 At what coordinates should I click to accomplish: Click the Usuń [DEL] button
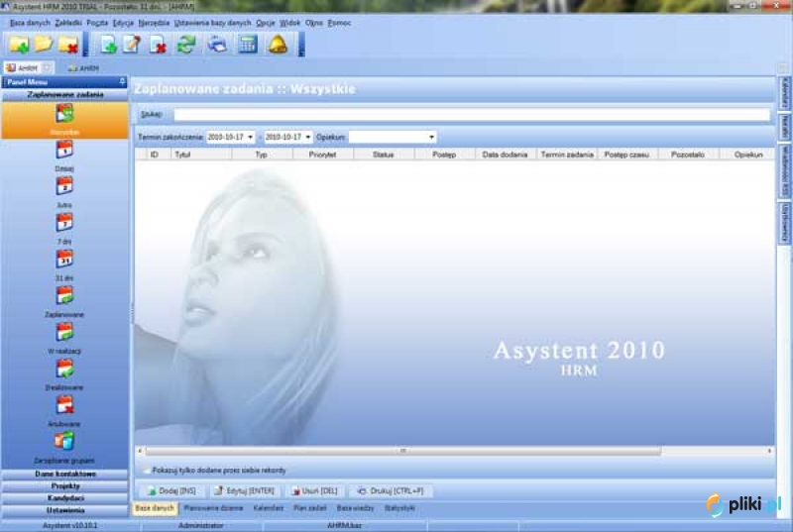[314, 490]
